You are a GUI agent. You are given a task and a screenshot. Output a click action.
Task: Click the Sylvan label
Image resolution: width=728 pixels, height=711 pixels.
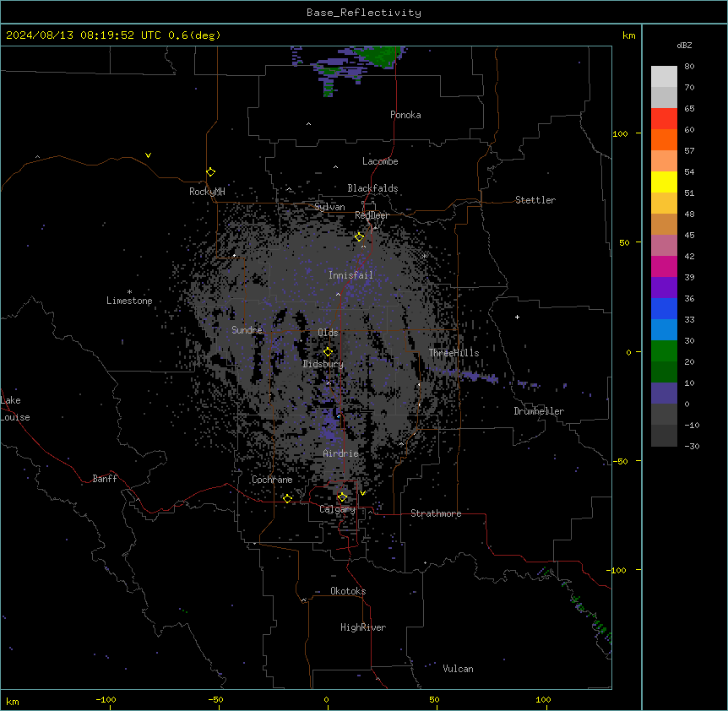pyautogui.click(x=329, y=207)
